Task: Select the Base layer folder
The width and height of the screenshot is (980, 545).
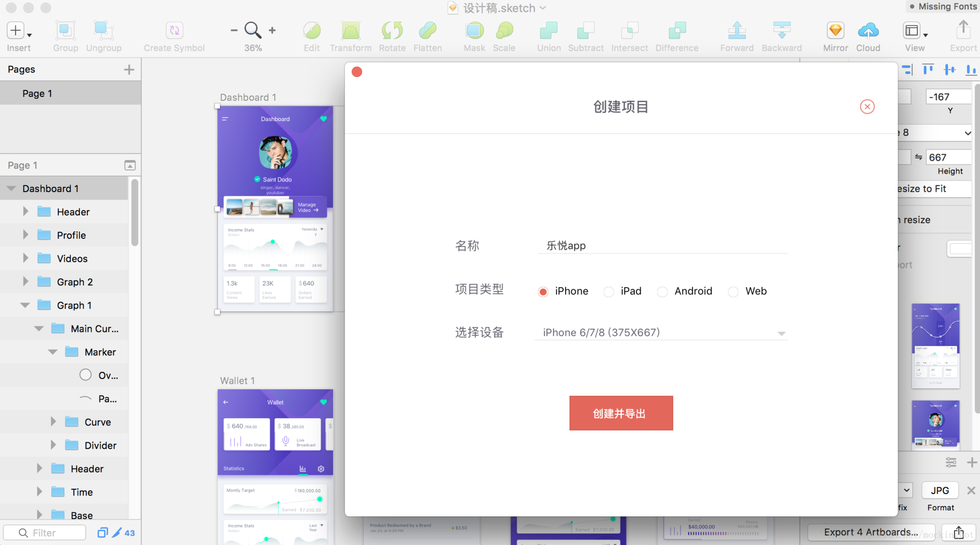Action: pyautogui.click(x=64, y=513)
